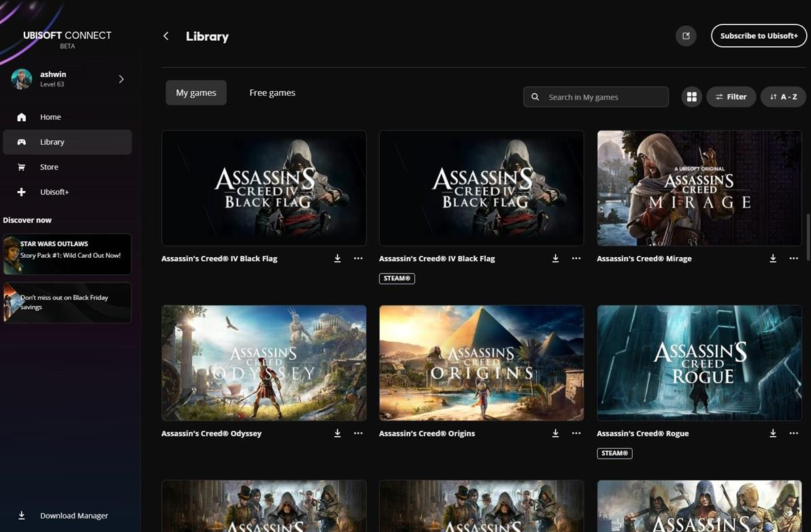Open the Filter options
The image size is (811, 532).
point(731,97)
